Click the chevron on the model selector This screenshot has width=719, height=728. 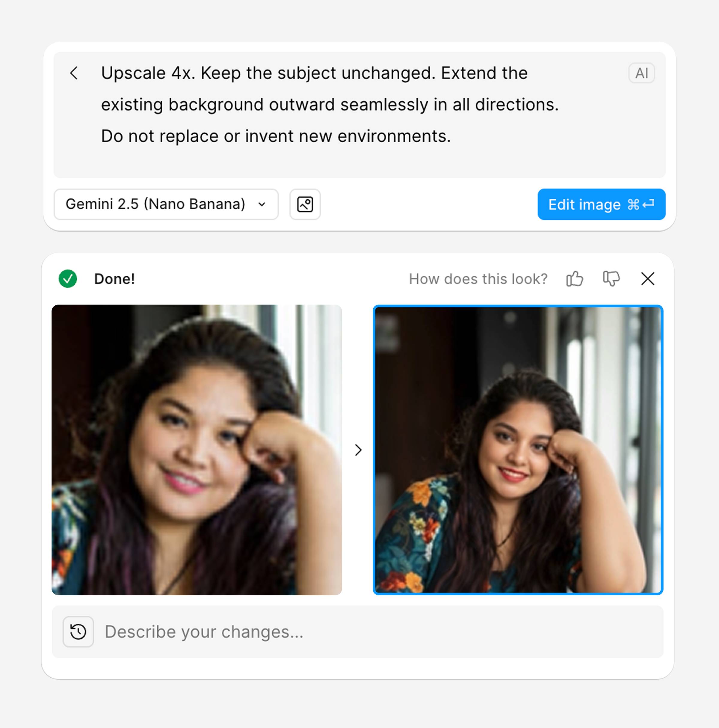point(262,205)
